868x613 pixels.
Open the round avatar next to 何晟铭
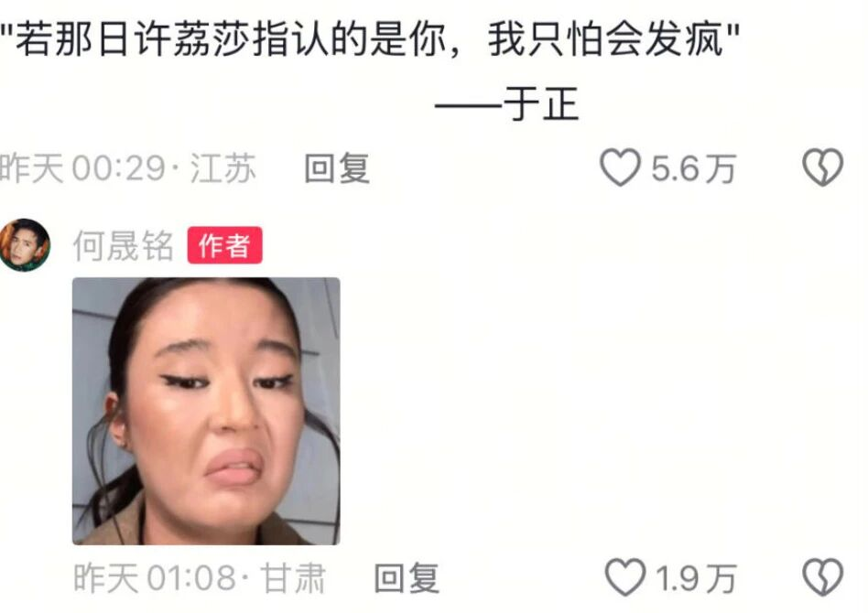click(24, 245)
